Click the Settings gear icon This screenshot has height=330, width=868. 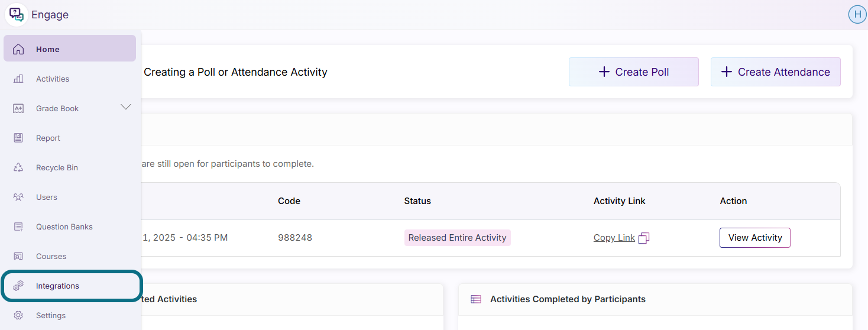pyautogui.click(x=18, y=315)
